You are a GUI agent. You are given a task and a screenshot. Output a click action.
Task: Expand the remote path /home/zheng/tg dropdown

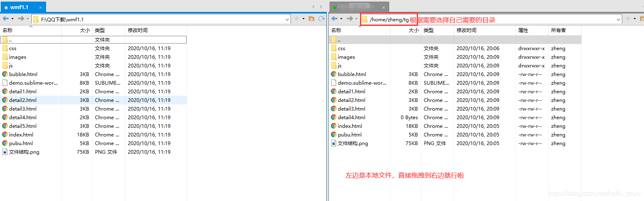(619, 19)
